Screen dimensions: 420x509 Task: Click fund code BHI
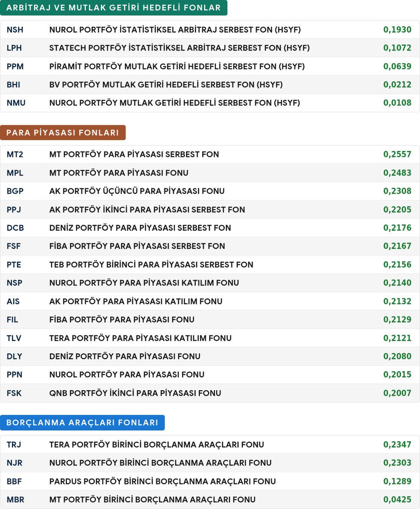tap(13, 85)
